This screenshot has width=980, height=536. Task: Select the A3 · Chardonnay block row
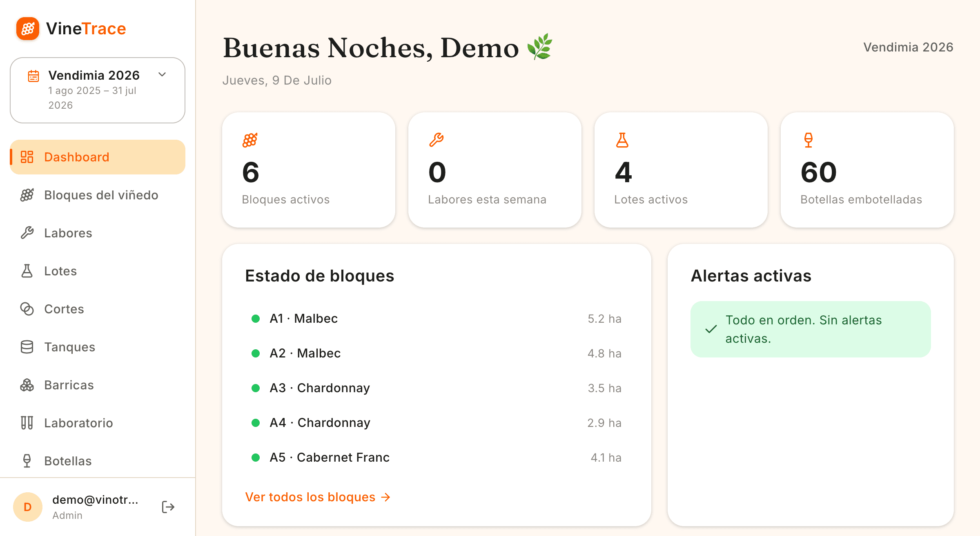(437, 388)
